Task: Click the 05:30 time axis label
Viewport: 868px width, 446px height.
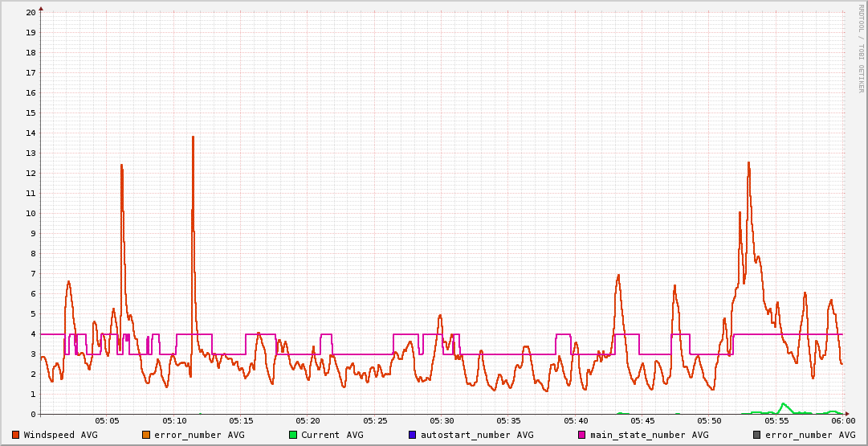Action: pyautogui.click(x=442, y=420)
